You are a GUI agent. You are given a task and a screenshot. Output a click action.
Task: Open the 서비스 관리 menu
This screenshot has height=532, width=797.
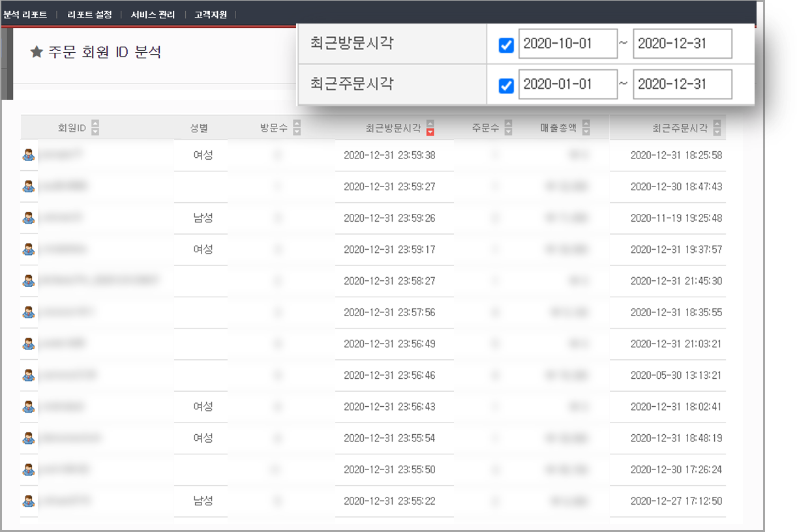click(153, 14)
